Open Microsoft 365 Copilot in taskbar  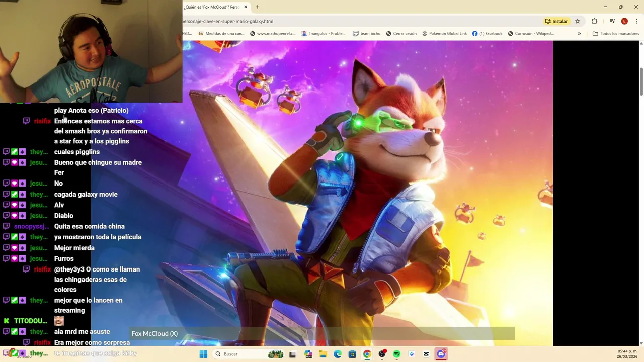point(308,354)
